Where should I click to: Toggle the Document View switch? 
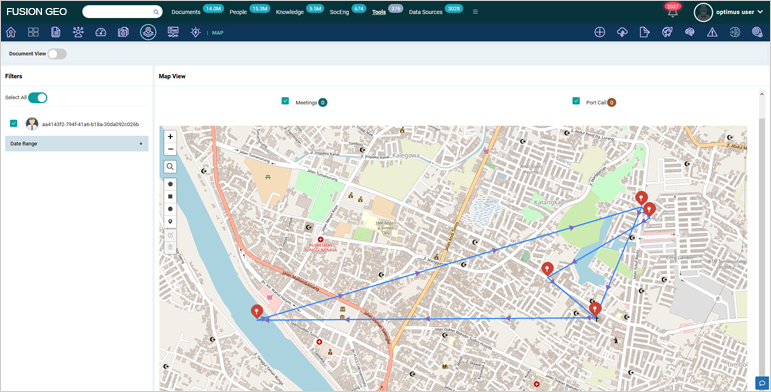pos(57,54)
